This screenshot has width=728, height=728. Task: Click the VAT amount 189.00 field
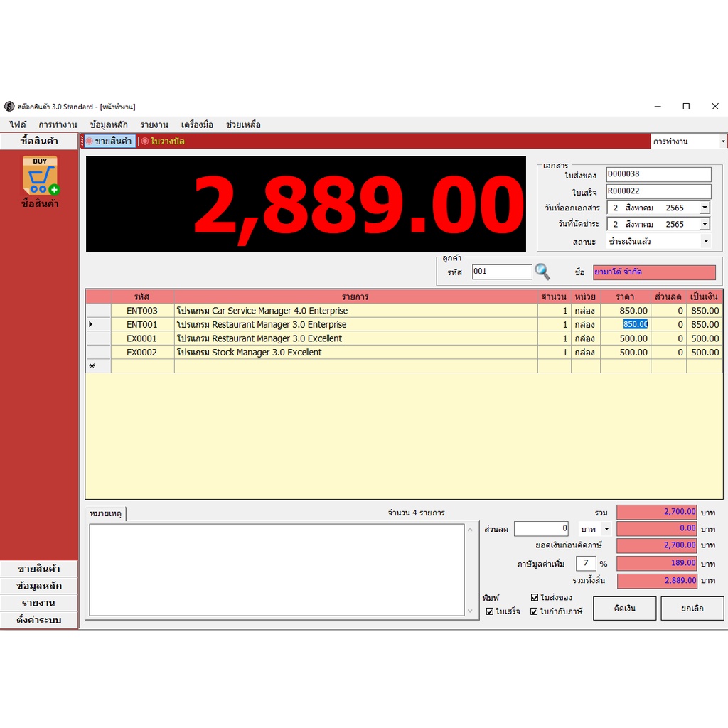pyautogui.click(x=656, y=563)
